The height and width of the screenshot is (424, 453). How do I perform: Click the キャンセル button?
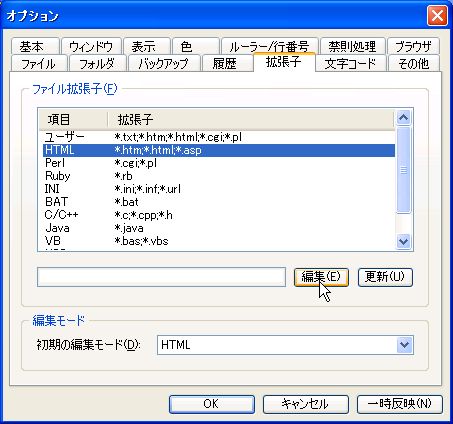point(306,404)
